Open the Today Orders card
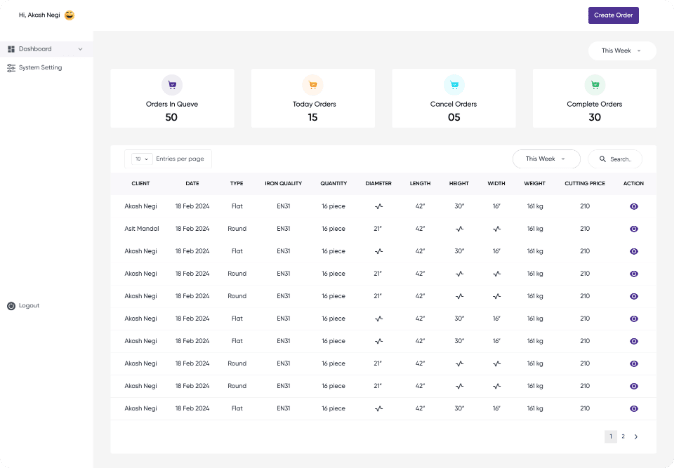 (x=313, y=98)
